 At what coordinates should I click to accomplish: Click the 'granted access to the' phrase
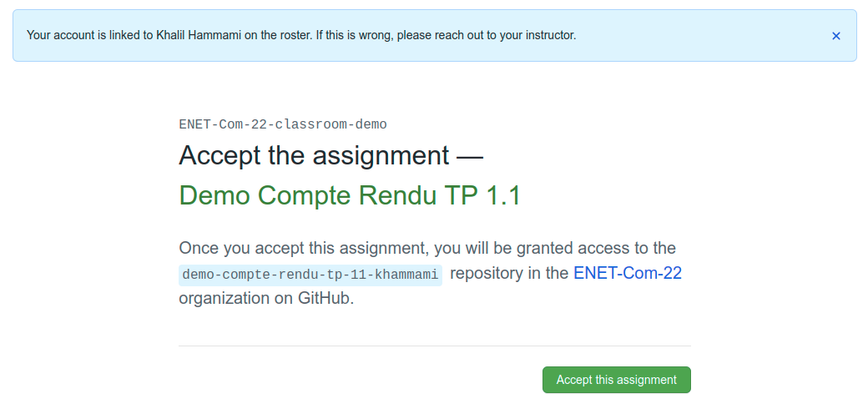pyautogui.click(x=593, y=248)
